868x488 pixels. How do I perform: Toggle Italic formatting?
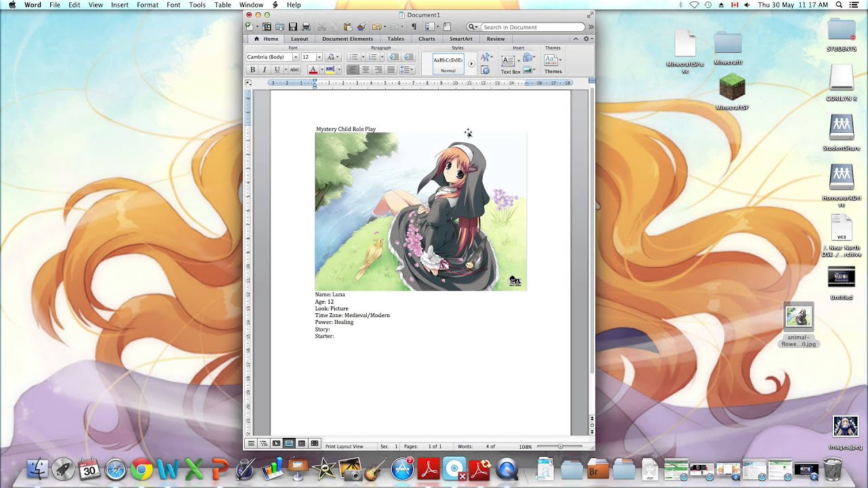coord(264,70)
